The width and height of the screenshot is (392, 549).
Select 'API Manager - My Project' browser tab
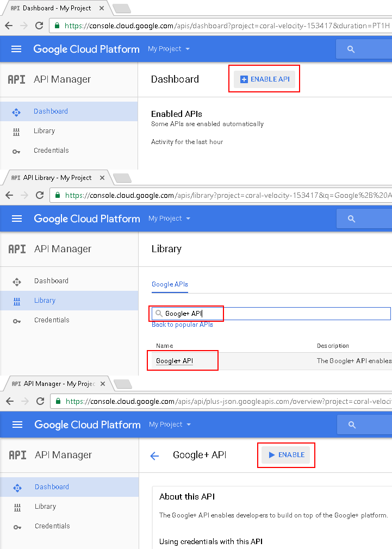58,384
